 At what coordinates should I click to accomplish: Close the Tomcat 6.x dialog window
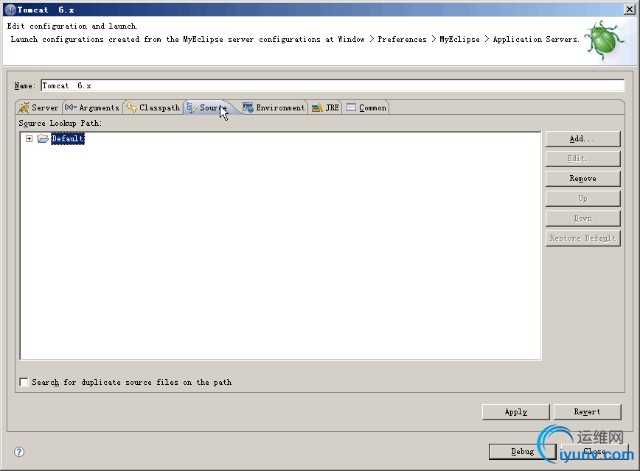(x=629, y=9)
